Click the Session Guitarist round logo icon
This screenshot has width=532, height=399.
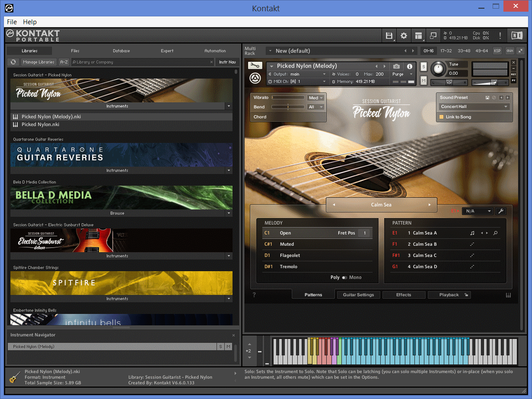point(255,78)
